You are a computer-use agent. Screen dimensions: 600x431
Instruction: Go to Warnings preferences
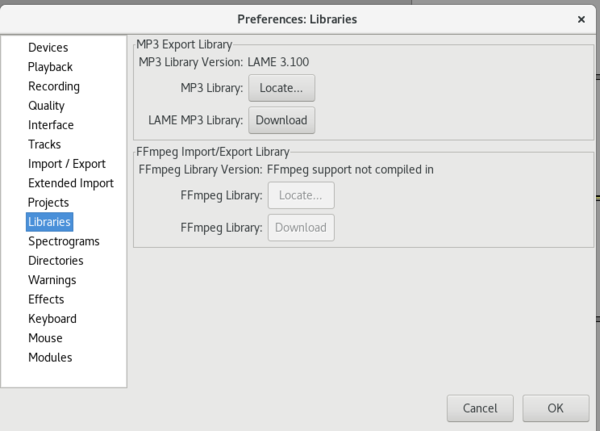[52, 280]
